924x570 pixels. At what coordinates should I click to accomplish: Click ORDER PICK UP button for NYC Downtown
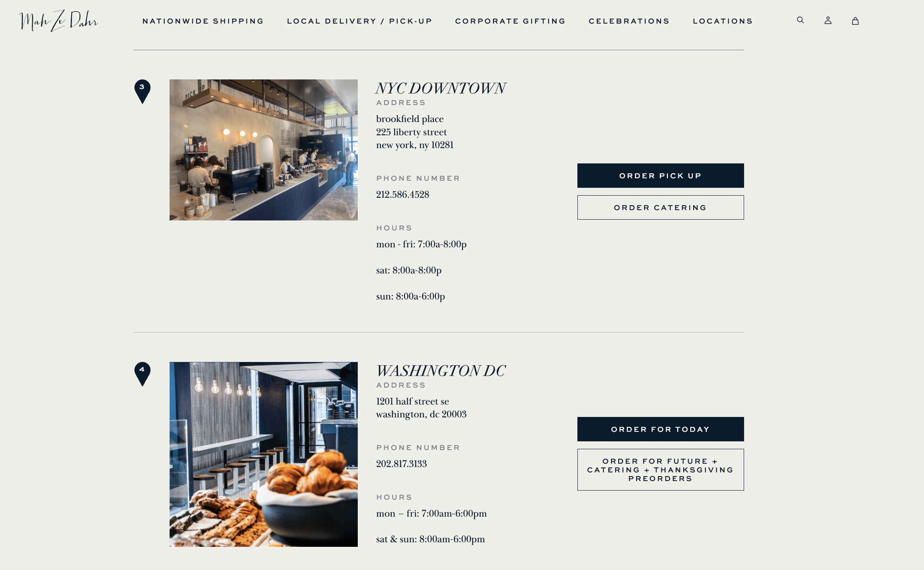(660, 175)
